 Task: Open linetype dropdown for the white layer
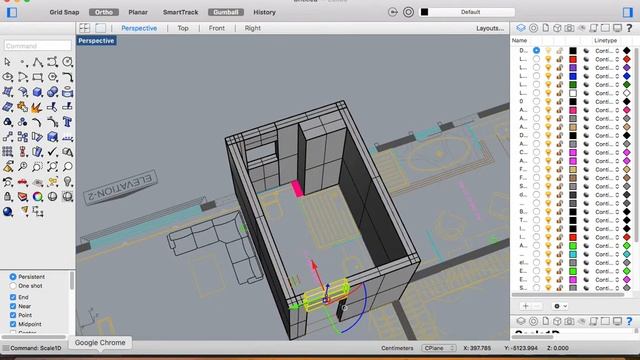coord(607,93)
